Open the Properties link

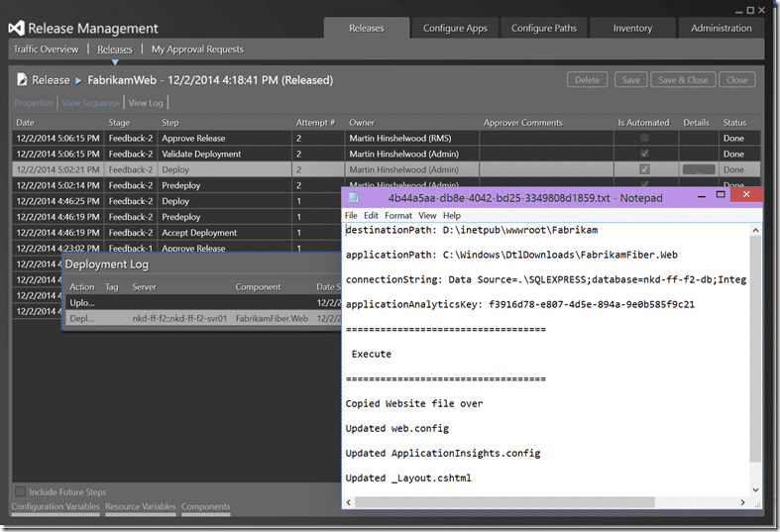point(34,103)
